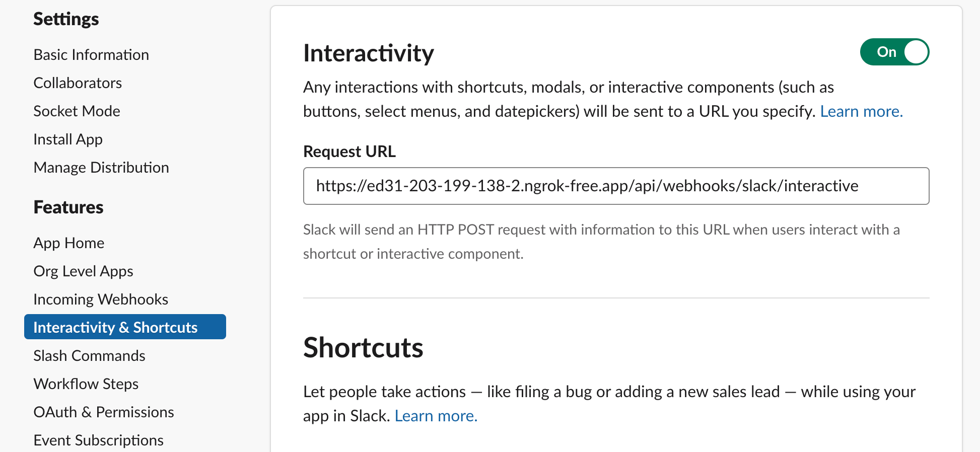
Task: Open Manage Distribution settings
Action: tap(101, 168)
